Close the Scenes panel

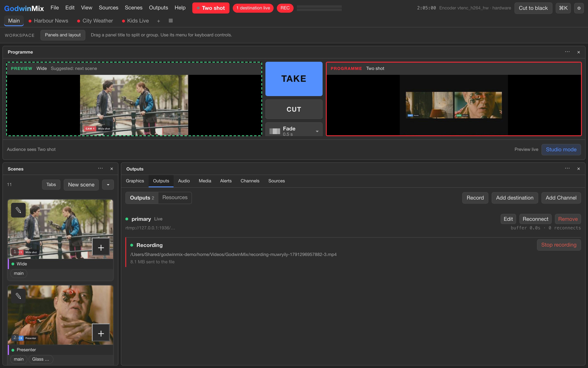click(x=112, y=169)
